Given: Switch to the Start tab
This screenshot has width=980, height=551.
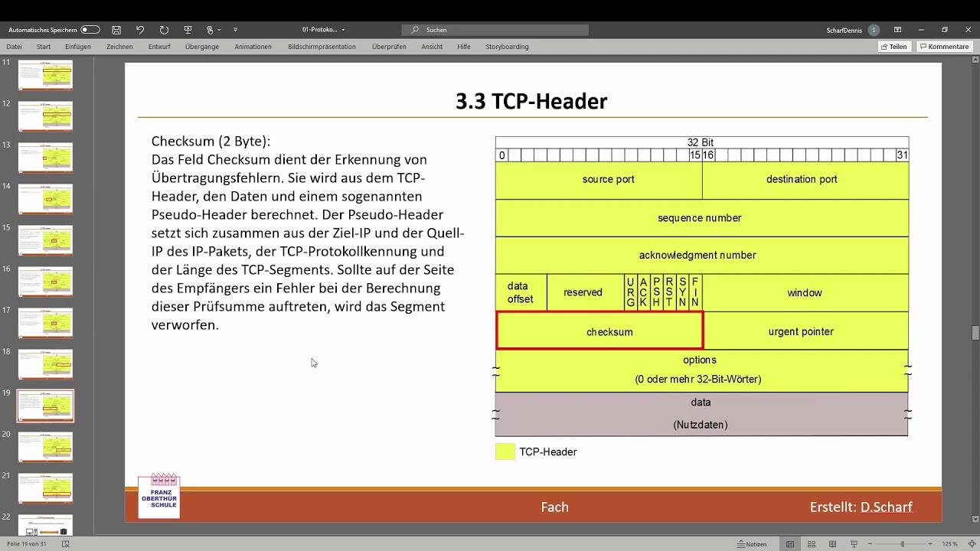Looking at the screenshot, I should point(44,47).
